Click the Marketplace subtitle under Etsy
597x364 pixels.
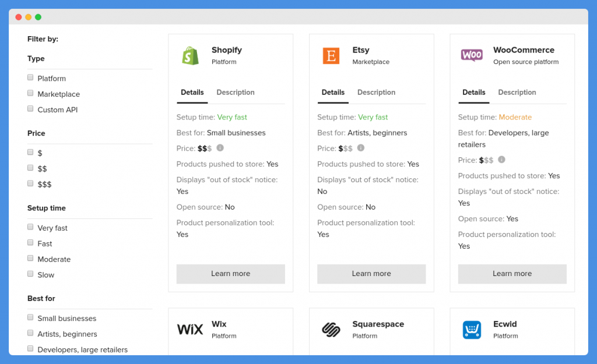[371, 62]
